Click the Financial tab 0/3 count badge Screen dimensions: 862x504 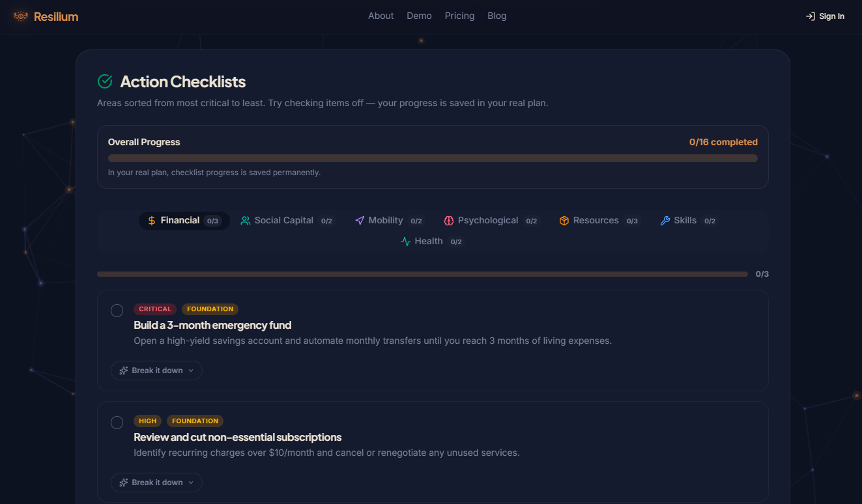click(x=212, y=221)
